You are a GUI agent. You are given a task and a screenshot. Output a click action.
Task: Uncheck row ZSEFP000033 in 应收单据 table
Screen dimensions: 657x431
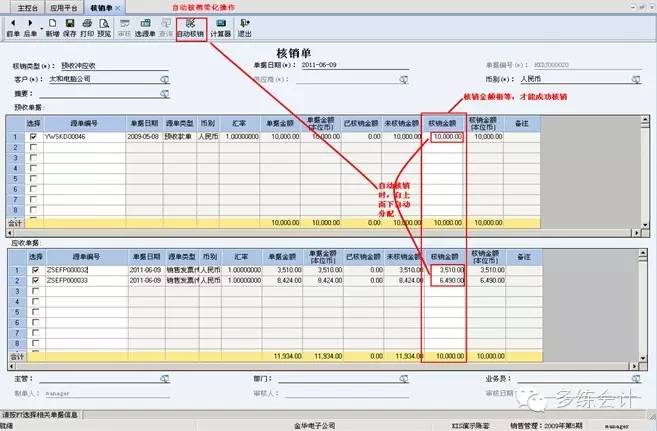(36, 280)
